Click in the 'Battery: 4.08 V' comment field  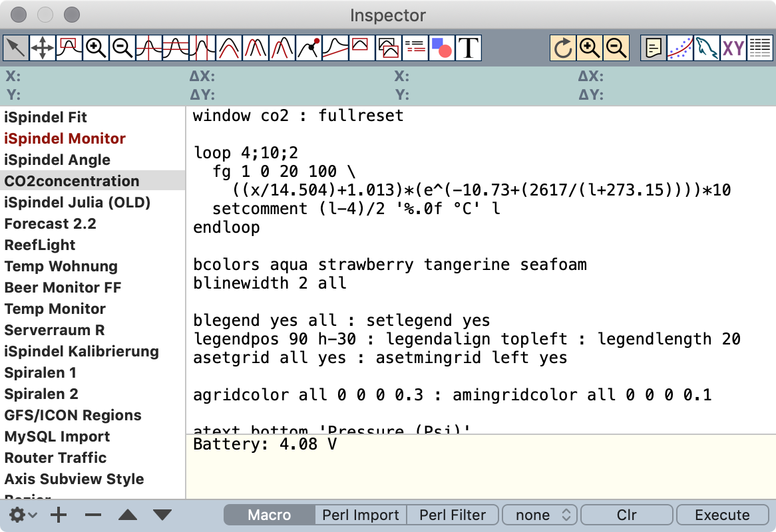coord(481,467)
